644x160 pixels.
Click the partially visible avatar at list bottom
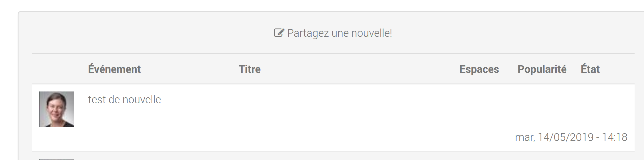(x=56, y=159)
